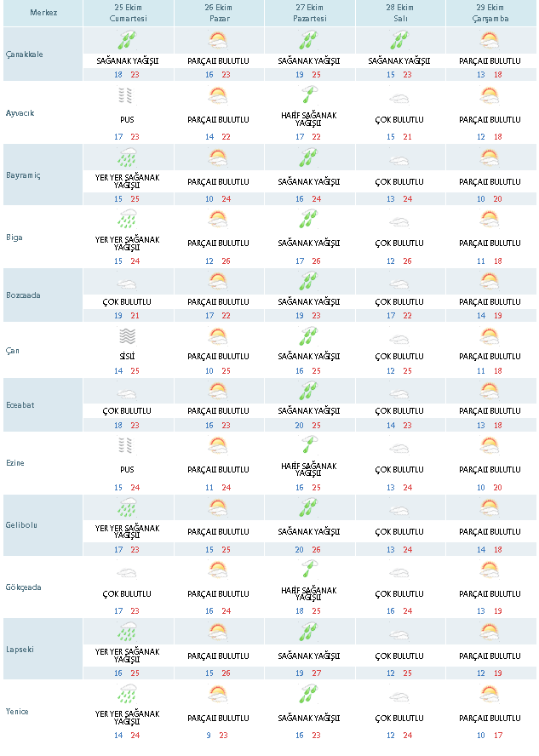Click Bozcaada's overcast cloud icon for 25 Ekim
The image size is (539, 756).
128,283
